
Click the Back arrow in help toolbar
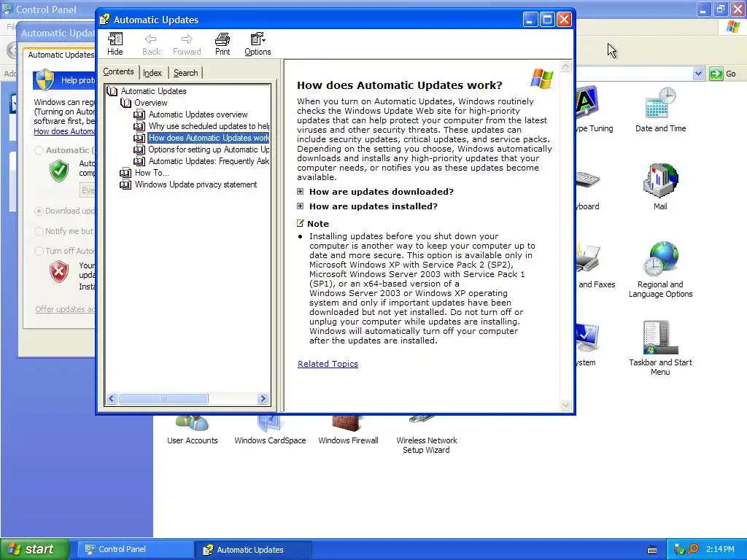click(151, 44)
